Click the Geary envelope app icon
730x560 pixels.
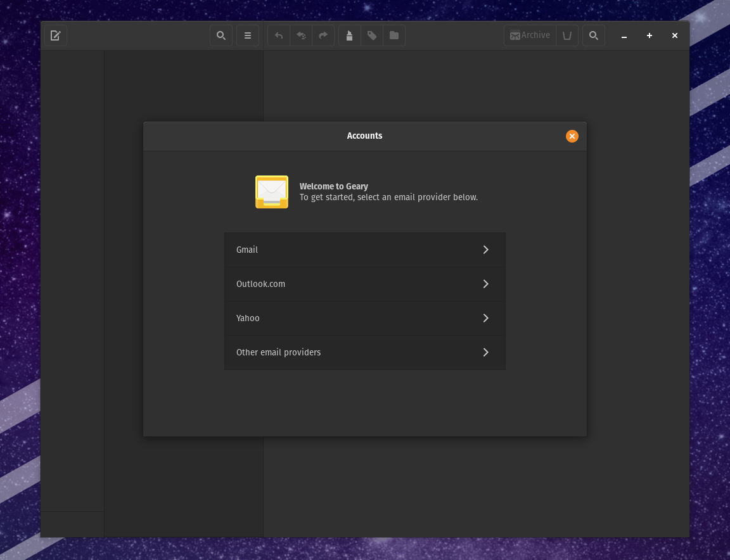click(x=272, y=192)
